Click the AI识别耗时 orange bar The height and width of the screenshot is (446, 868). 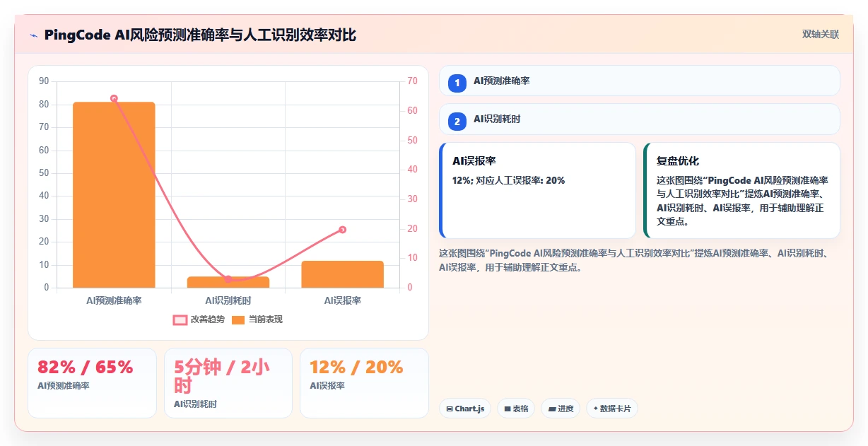(x=228, y=282)
